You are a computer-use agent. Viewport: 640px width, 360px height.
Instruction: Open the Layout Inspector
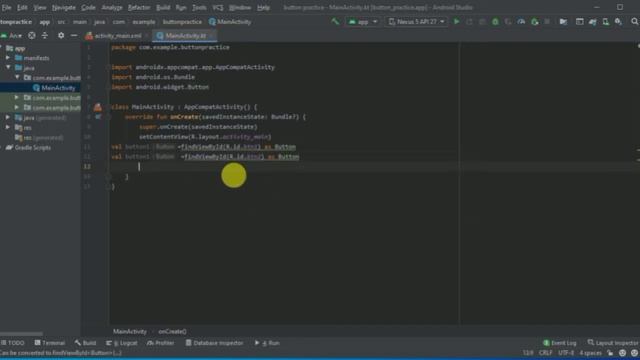613,343
